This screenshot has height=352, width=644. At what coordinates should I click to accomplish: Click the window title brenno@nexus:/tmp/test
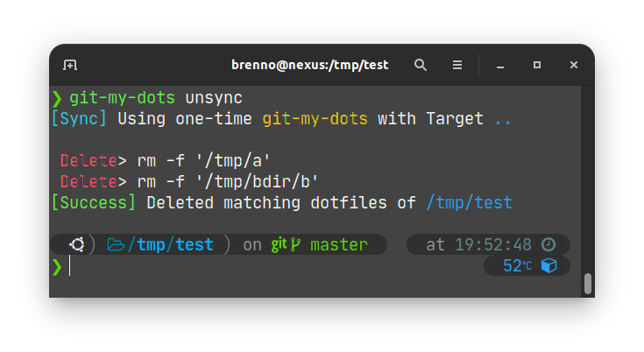pyautogui.click(x=309, y=65)
